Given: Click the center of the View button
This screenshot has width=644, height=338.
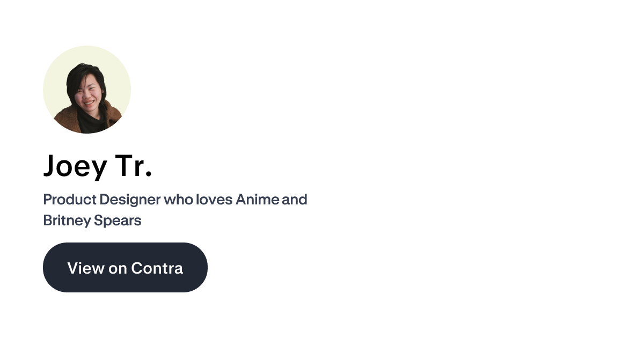Looking at the screenshot, I should pos(125,267).
